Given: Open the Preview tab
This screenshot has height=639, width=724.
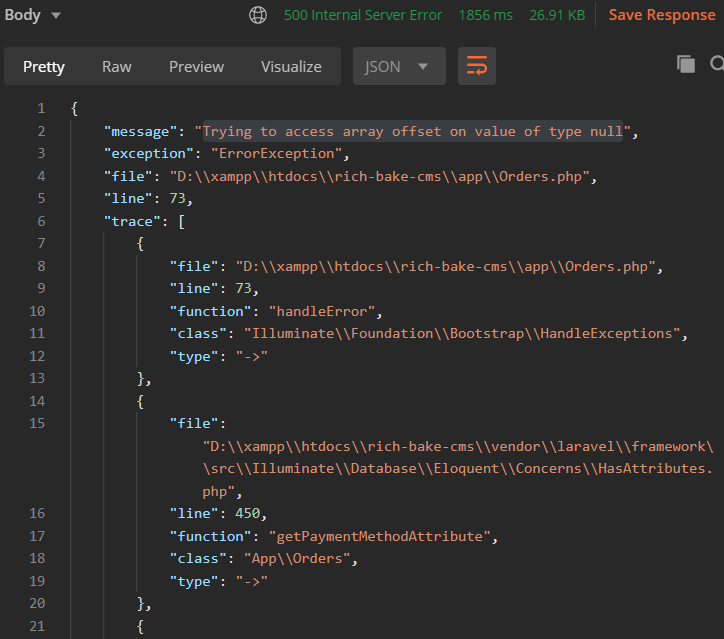Looking at the screenshot, I should [196, 67].
